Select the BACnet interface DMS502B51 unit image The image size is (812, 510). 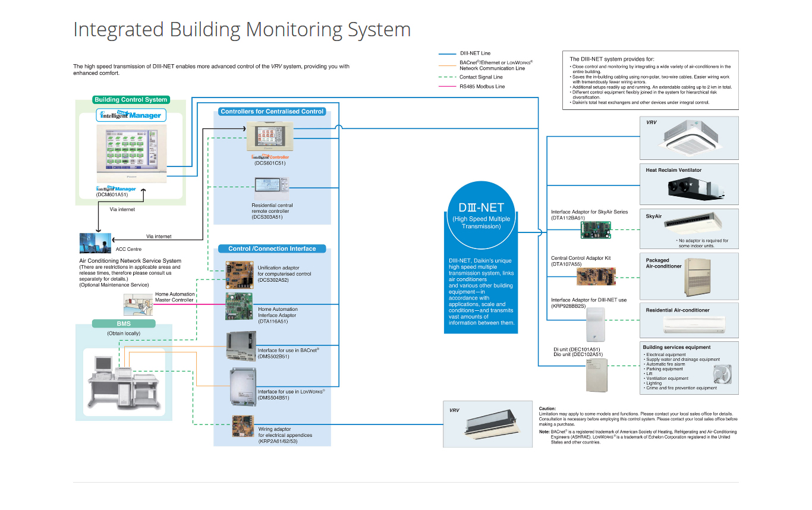click(x=241, y=346)
